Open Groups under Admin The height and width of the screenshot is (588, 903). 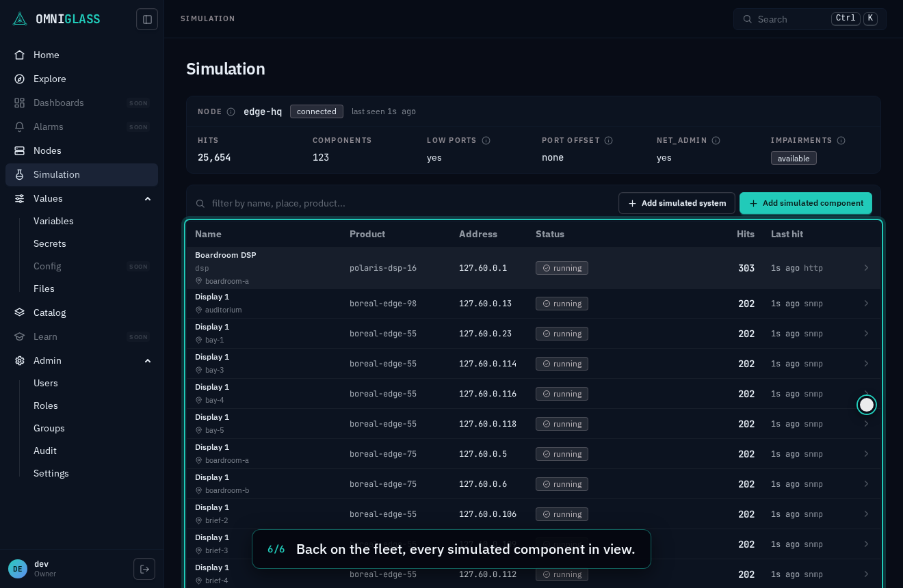tap(49, 428)
